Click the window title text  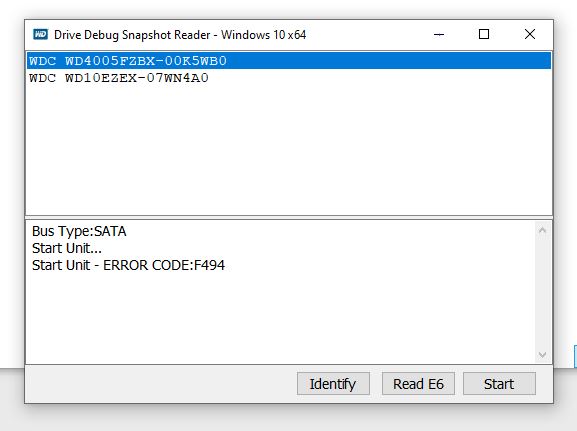[180, 35]
